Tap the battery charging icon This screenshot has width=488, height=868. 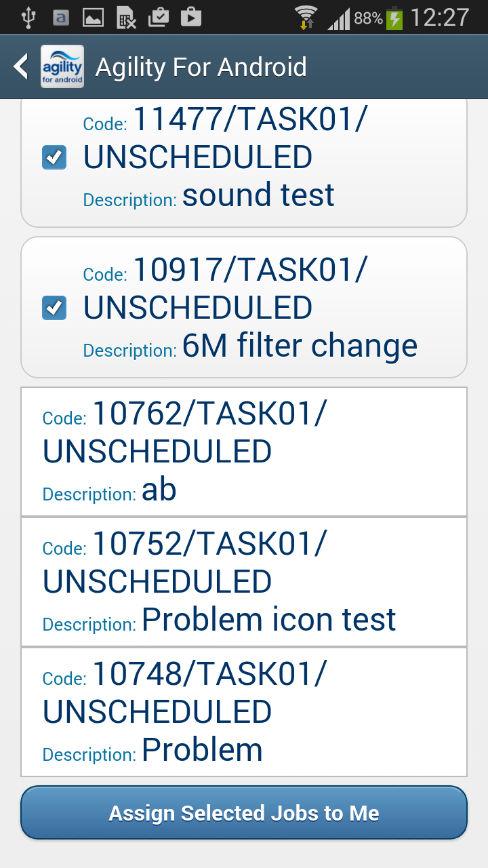pyautogui.click(x=395, y=18)
